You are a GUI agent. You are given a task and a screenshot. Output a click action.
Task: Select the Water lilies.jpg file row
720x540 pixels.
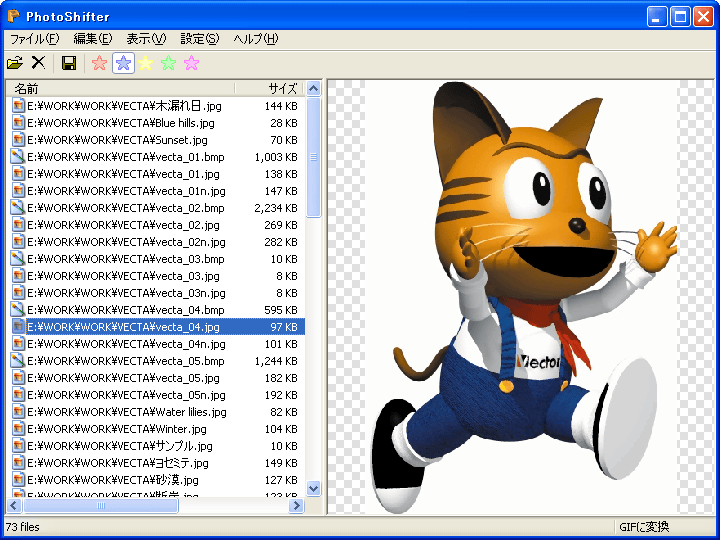156,412
